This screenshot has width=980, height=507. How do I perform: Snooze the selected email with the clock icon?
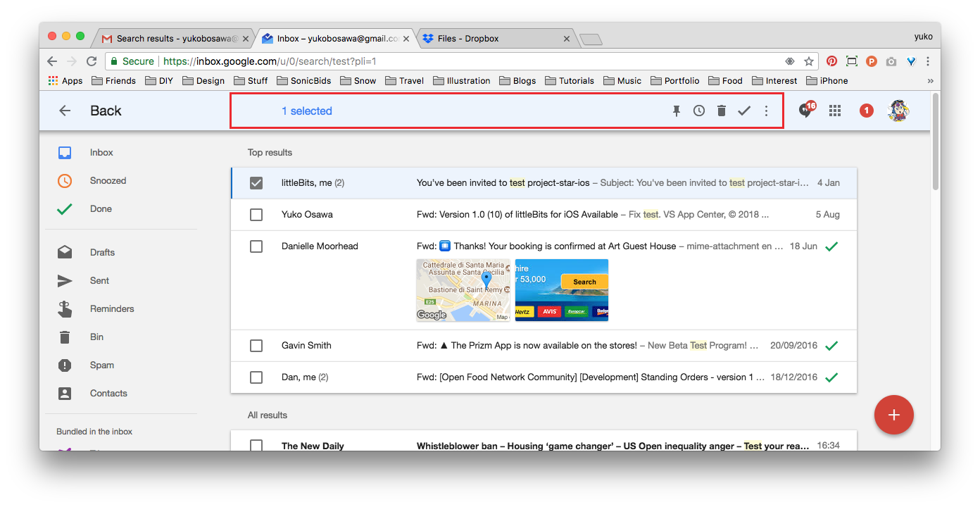(x=699, y=111)
